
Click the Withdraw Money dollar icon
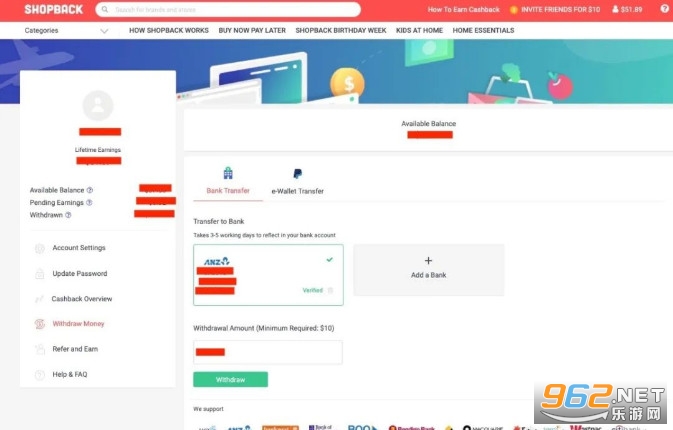coord(39,324)
